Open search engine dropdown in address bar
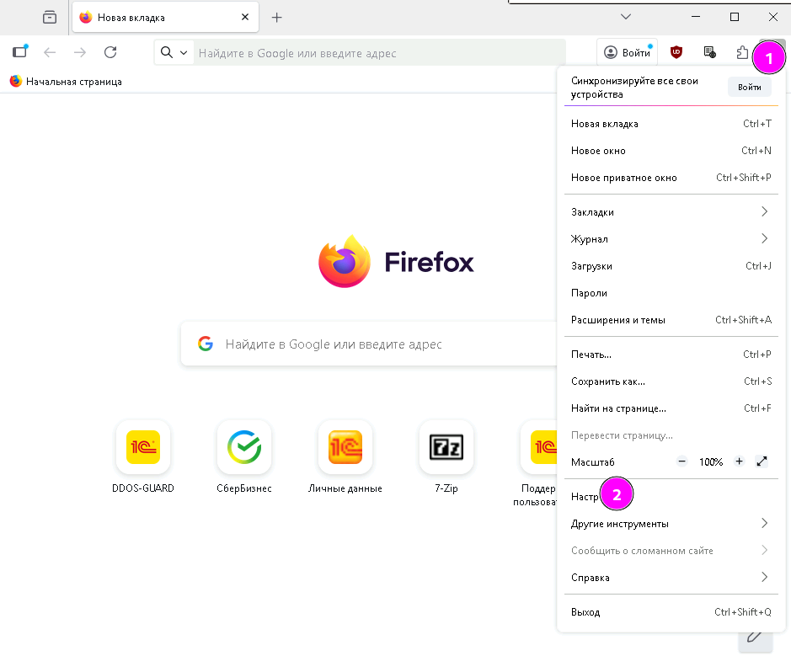This screenshot has height=672, width=791. click(x=174, y=52)
